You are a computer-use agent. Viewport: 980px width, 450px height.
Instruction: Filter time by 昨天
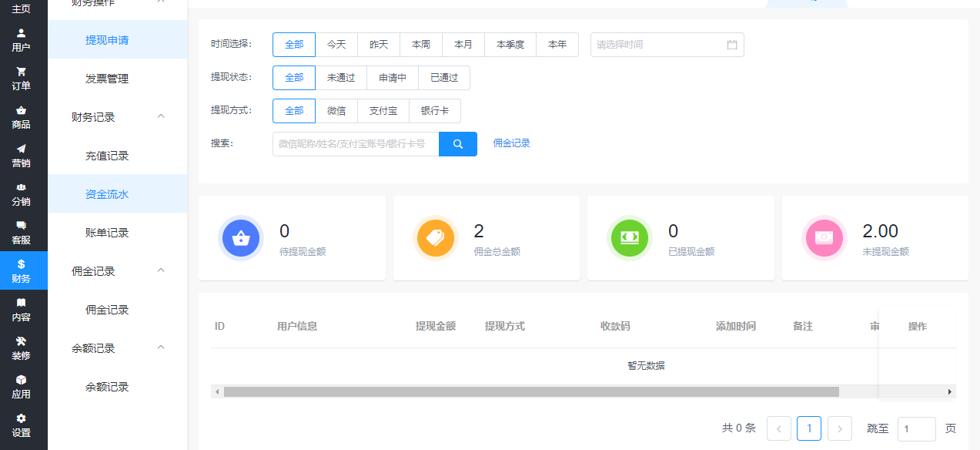click(x=379, y=45)
